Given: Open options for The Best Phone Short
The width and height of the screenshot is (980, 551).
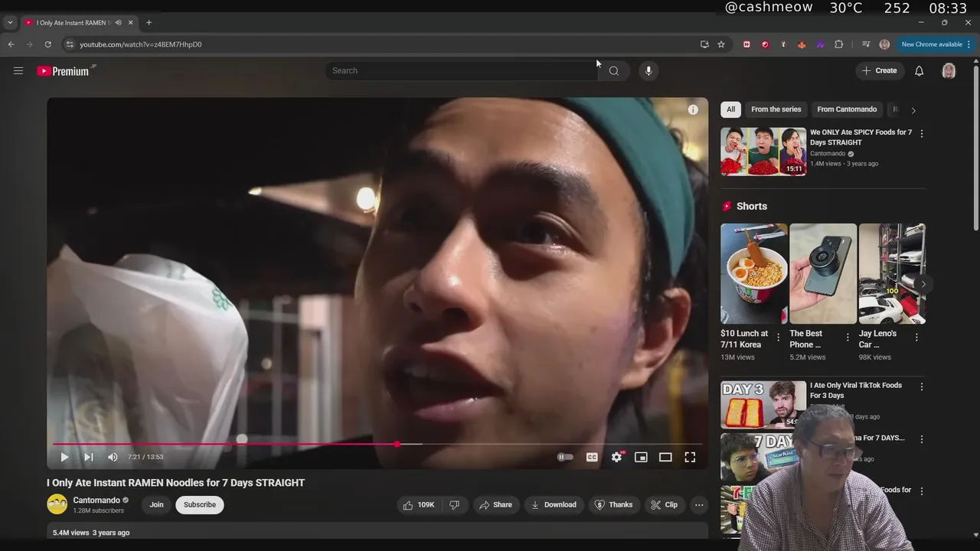Looking at the screenshot, I should (x=848, y=337).
